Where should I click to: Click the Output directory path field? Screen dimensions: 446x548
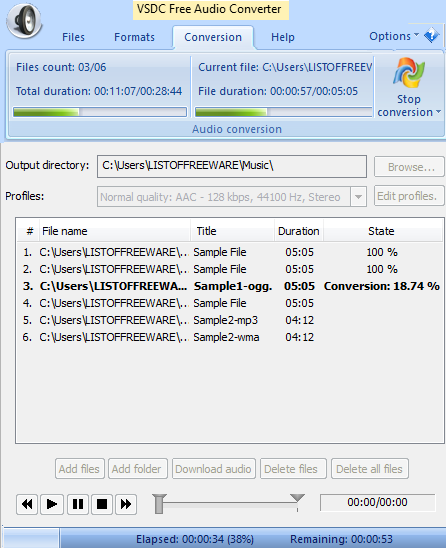coord(232,166)
